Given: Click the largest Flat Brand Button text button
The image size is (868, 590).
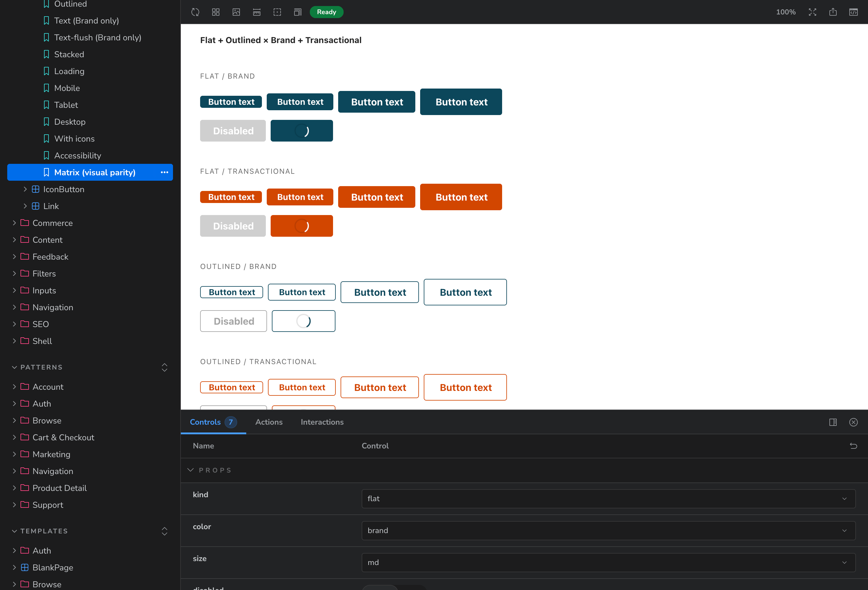Looking at the screenshot, I should 461,102.
